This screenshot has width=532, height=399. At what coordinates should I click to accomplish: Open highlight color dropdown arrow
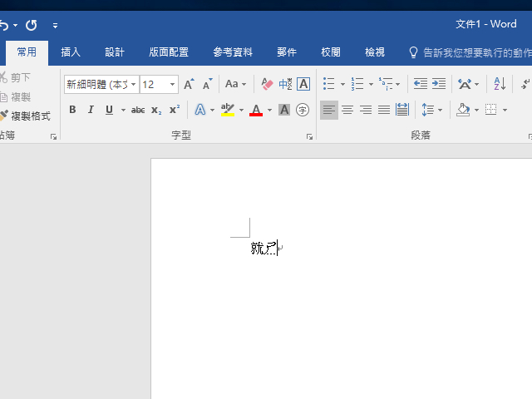pyautogui.click(x=242, y=110)
